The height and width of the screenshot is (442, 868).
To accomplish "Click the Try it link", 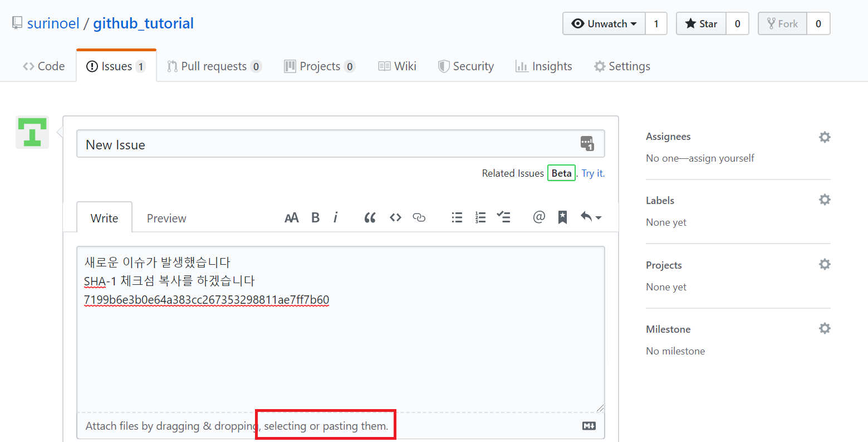I will [593, 173].
